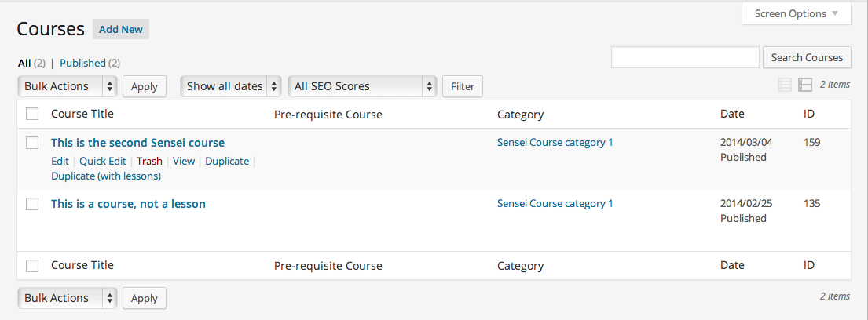Open the bottom Bulk Actions dropdown
The height and width of the screenshot is (320, 868).
(68, 298)
